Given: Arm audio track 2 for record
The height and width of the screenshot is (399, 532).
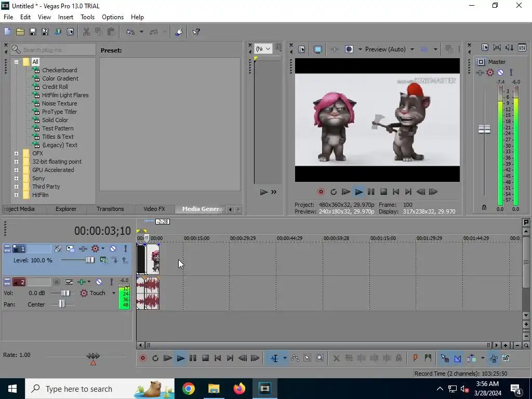Looking at the screenshot, I should coord(57,282).
